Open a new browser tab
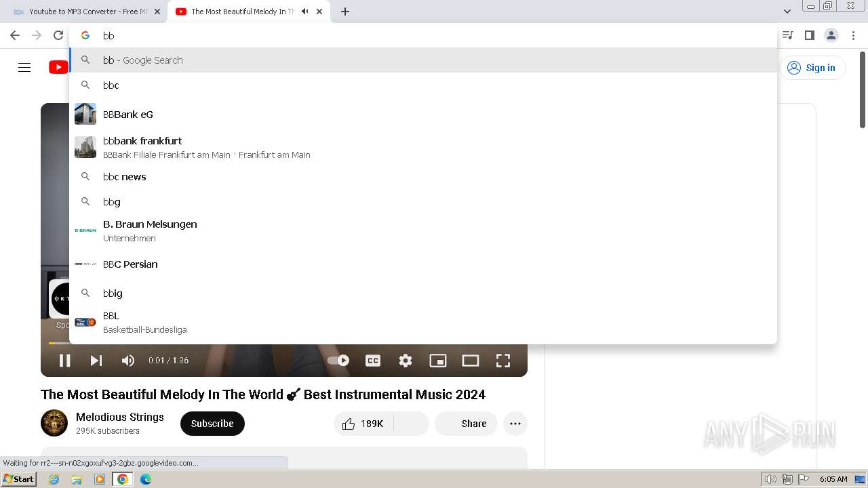The width and height of the screenshot is (868, 488). pyautogui.click(x=345, y=12)
